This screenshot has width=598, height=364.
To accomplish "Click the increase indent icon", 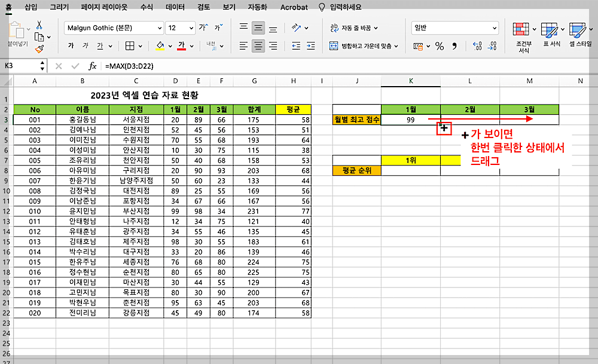I will (x=310, y=45).
